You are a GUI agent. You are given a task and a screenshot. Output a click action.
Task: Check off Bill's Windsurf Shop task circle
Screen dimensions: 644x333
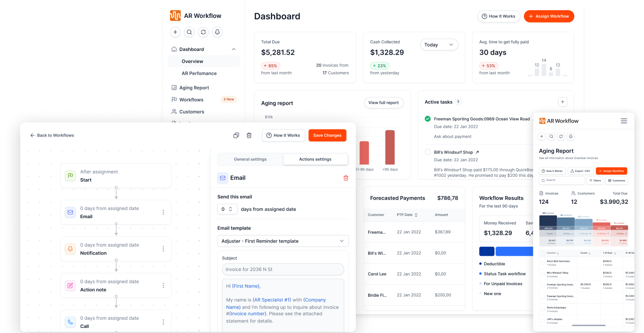coord(427,152)
